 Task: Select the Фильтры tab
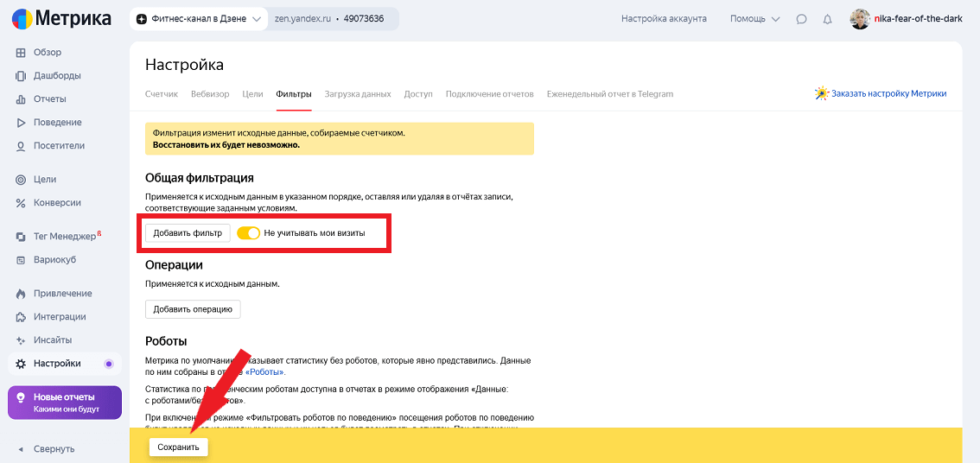click(x=294, y=94)
